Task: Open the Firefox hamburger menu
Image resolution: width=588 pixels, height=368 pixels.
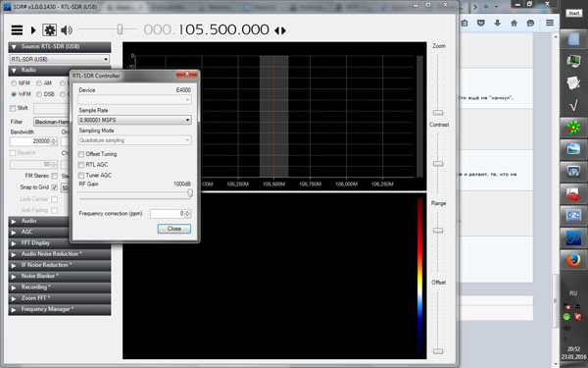Action: pyautogui.click(x=550, y=23)
